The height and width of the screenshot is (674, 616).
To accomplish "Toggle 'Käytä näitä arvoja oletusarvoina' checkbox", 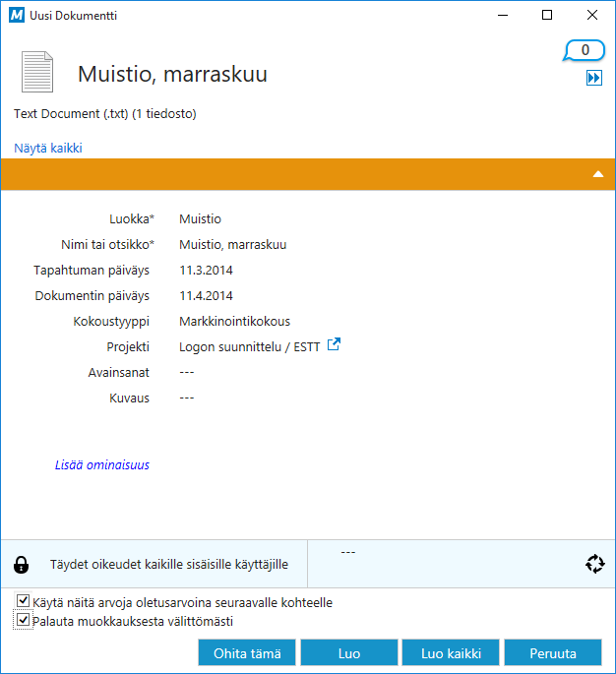I will pyautogui.click(x=24, y=601).
